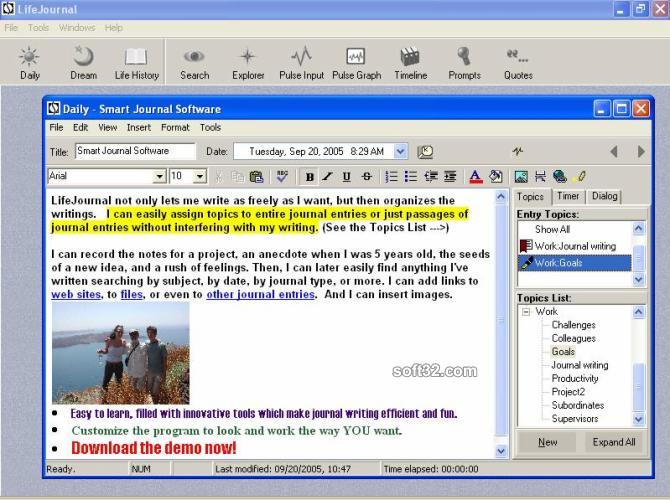Click the paint bucket background color icon
Screen dimensions: 670x500
pos(496,176)
